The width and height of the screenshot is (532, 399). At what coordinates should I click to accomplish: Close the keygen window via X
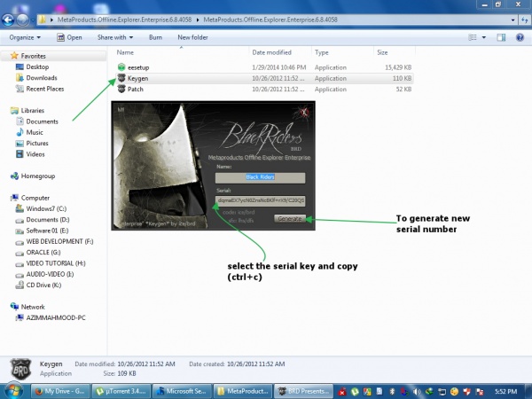(x=304, y=112)
